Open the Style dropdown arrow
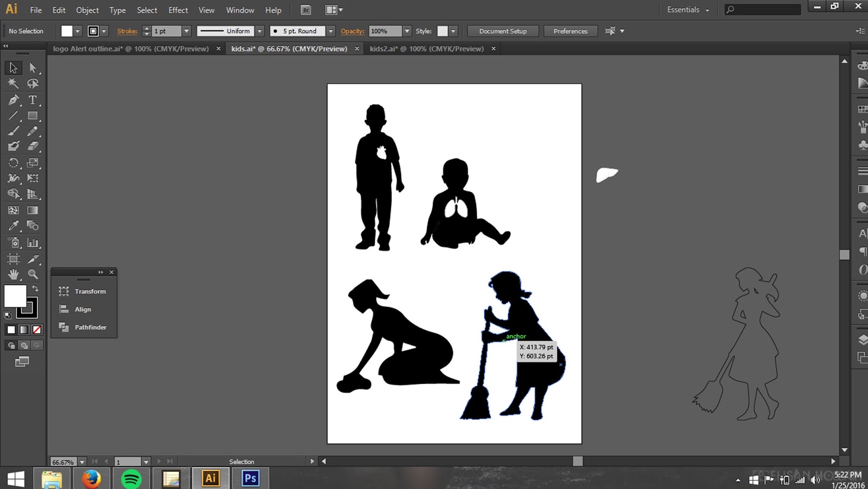 [454, 31]
